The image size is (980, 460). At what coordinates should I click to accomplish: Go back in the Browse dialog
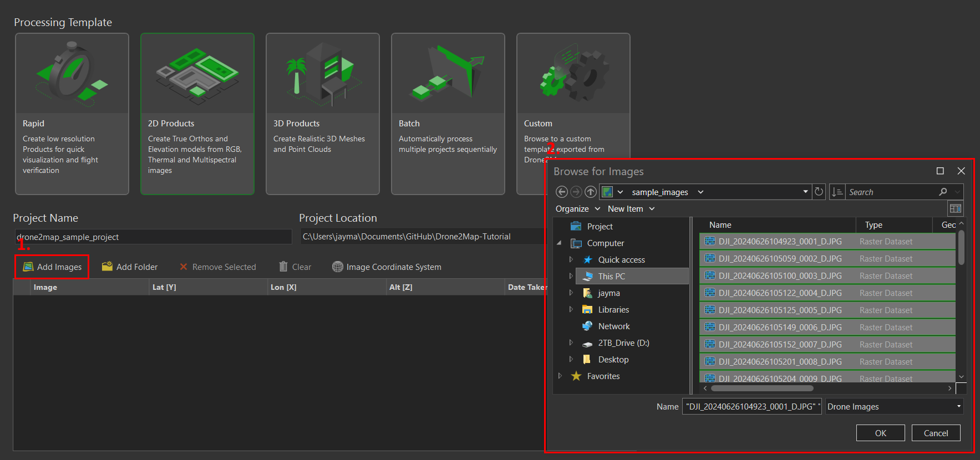tap(561, 192)
